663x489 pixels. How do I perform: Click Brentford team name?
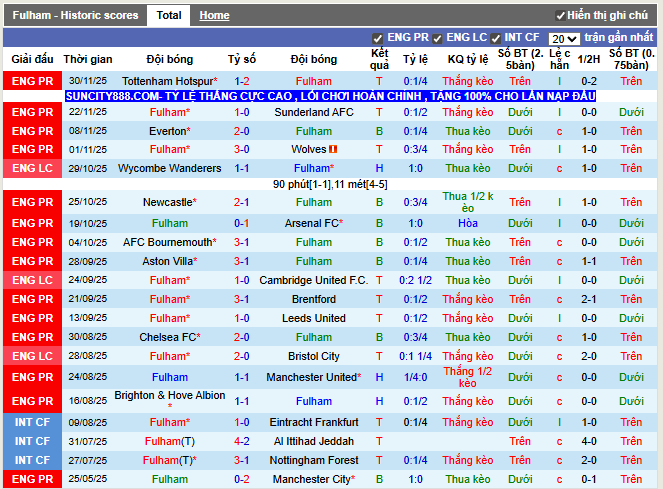pyautogui.click(x=314, y=299)
